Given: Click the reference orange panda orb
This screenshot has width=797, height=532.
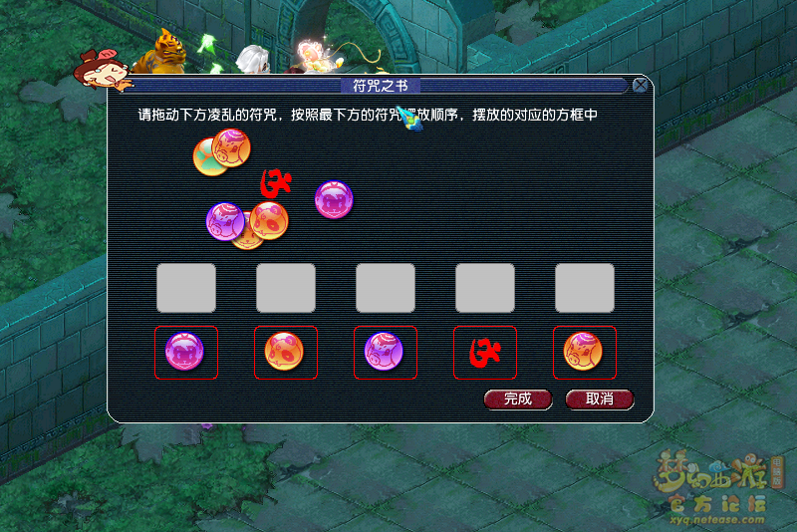Looking at the screenshot, I should pyautogui.click(x=284, y=351).
